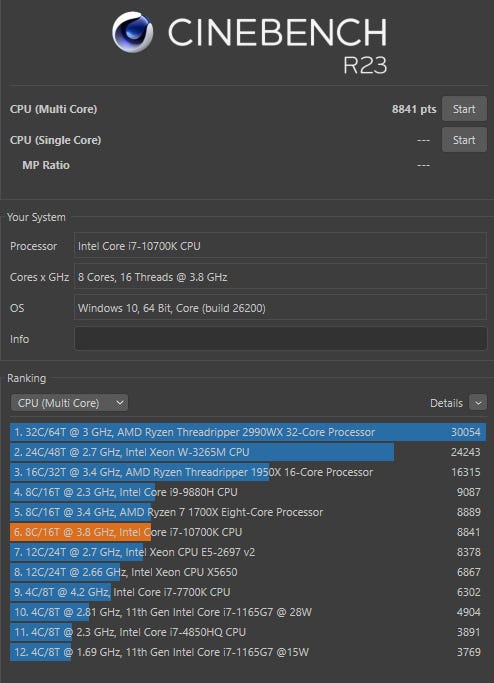Select the Xeon W-3265M ranking row
The width and height of the screenshot is (494, 683).
coord(248,452)
